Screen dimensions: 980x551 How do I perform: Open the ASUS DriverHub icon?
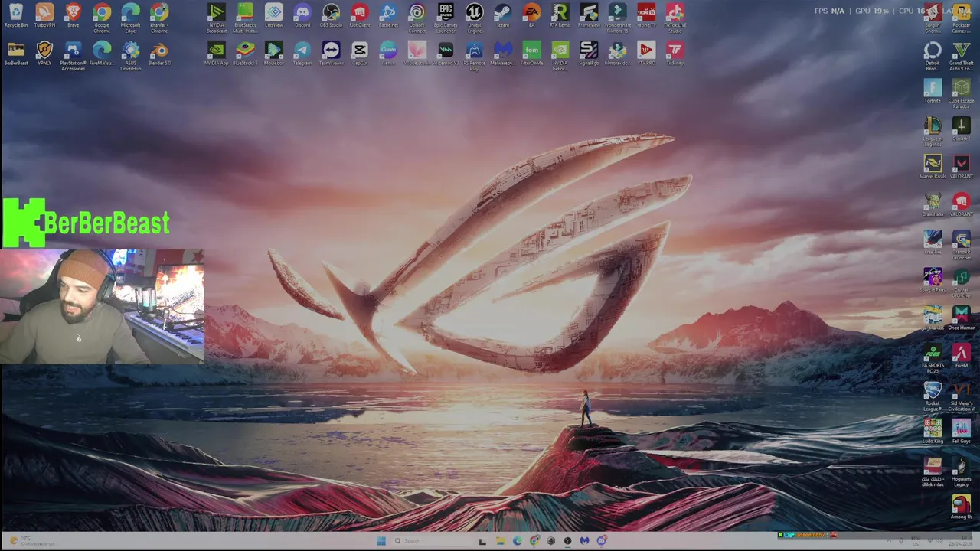click(131, 57)
